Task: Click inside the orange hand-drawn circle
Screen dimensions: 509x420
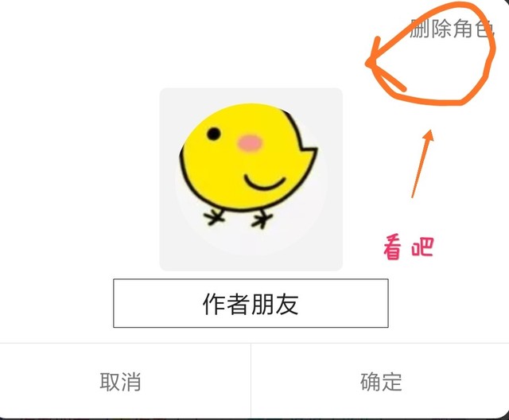Action: coord(435,65)
